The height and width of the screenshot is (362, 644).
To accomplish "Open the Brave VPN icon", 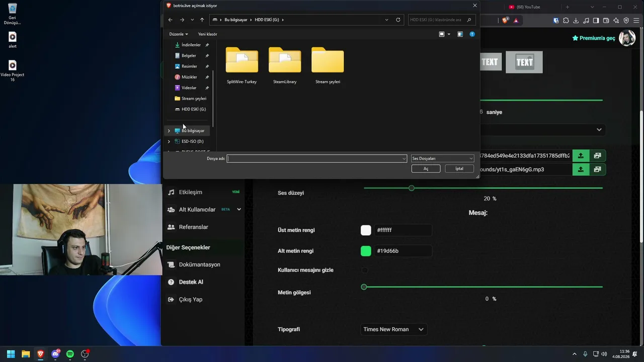I will [626, 21].
